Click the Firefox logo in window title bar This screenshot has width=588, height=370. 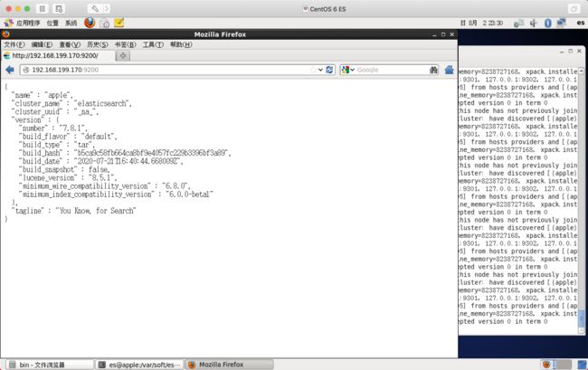(x=5, y=34)
